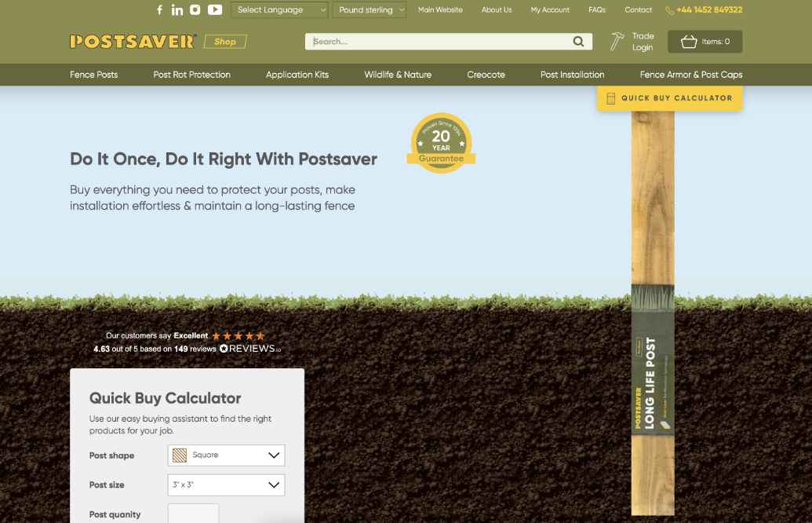Click the Long Life Post product image
Image resolution: width=812 pixels, height=523 pixels.
[653, 313]
